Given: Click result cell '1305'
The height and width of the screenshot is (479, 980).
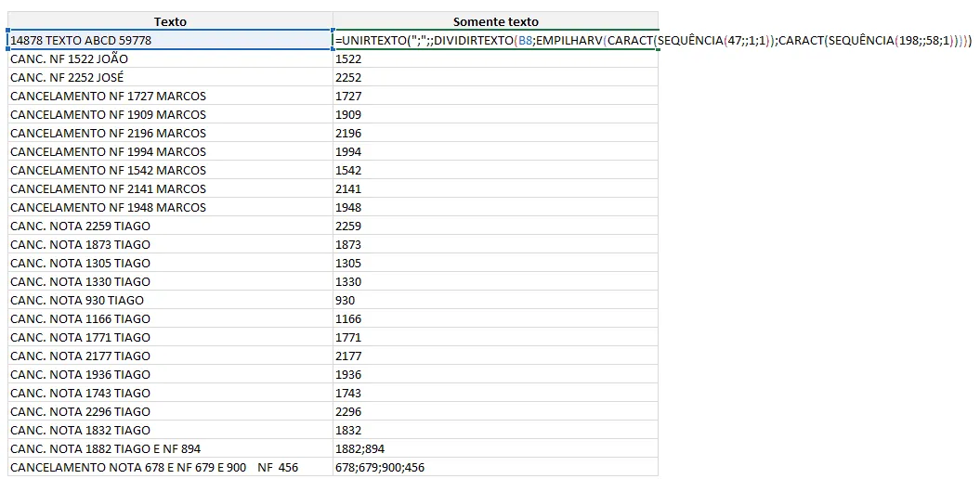Looking at the screenshot, I should (x=496, y=263).
